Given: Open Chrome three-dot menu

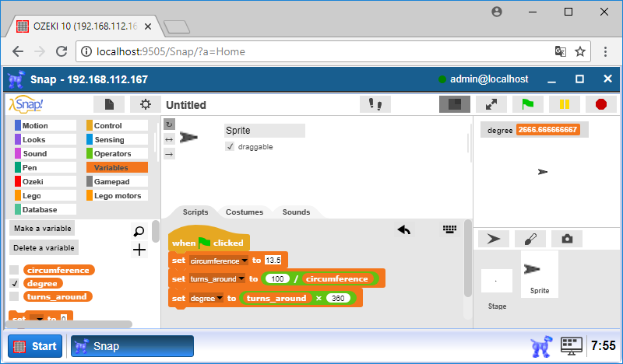Looking at the screenshot, I should [x=605, y=51].
